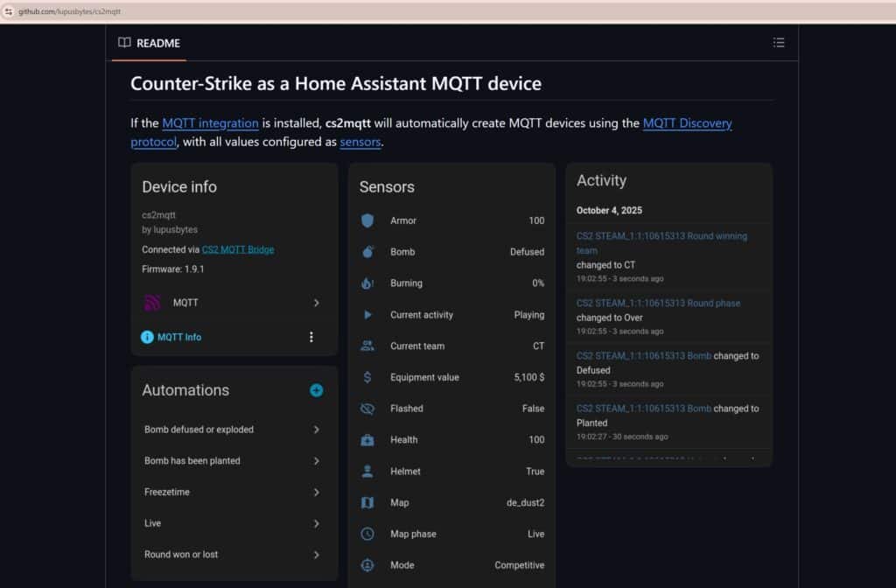
Task: Click the Armor shield sensor icon
Action: (x=367, y=220)
